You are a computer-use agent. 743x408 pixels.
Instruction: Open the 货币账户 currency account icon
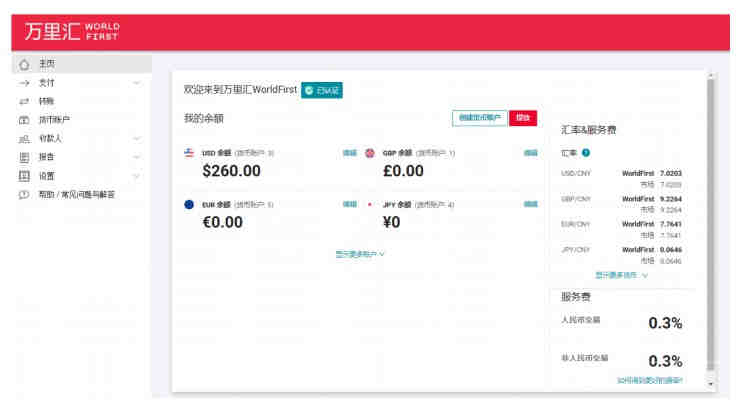24,120
